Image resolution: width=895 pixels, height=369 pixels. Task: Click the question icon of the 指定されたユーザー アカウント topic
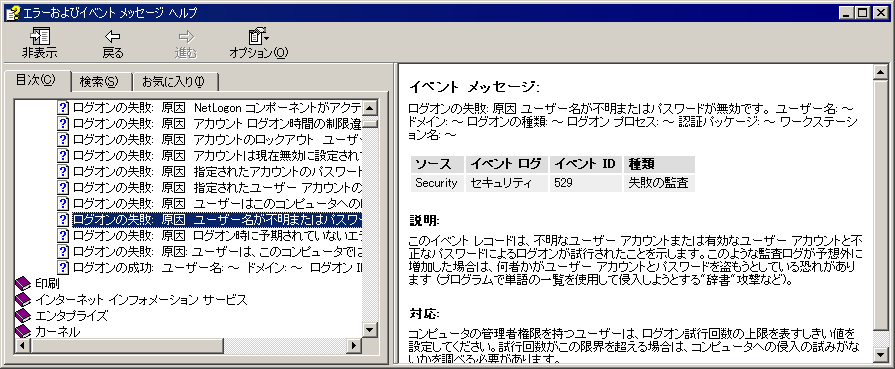pyautogui.click(x=63, y=187)
